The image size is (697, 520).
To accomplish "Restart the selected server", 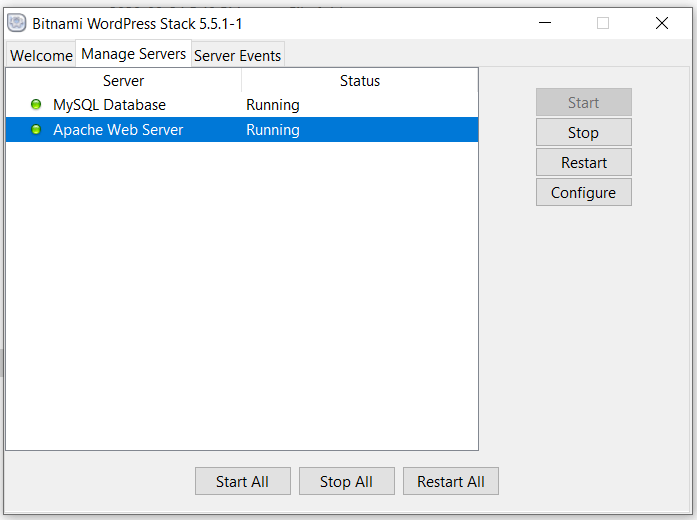I will tap(584, 162).
